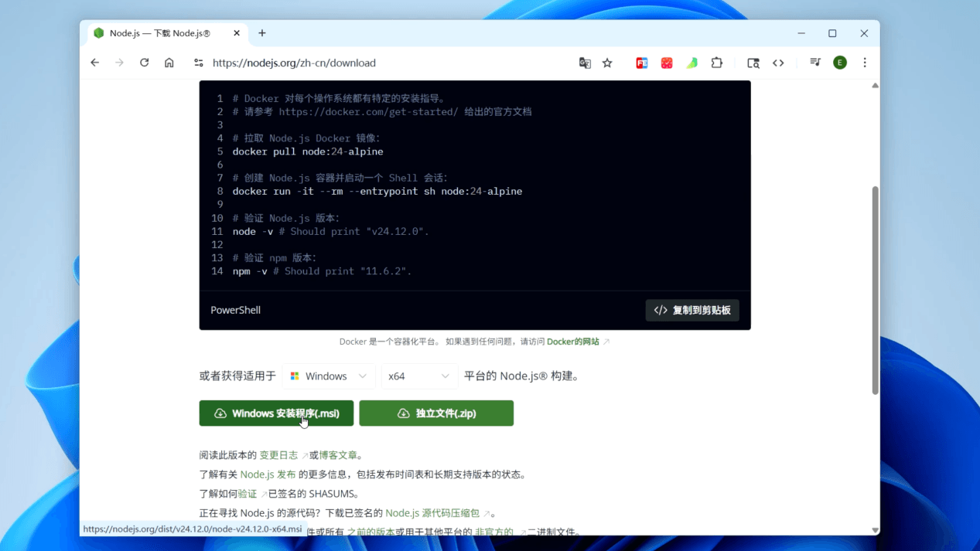This screenshot has width=980, height=551.
Task: Click the media control playlist icon
Action: tap(814, 63)
